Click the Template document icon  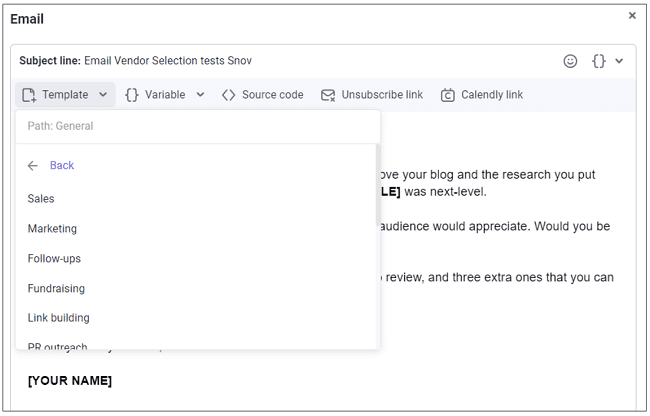(x=30, y=95)
